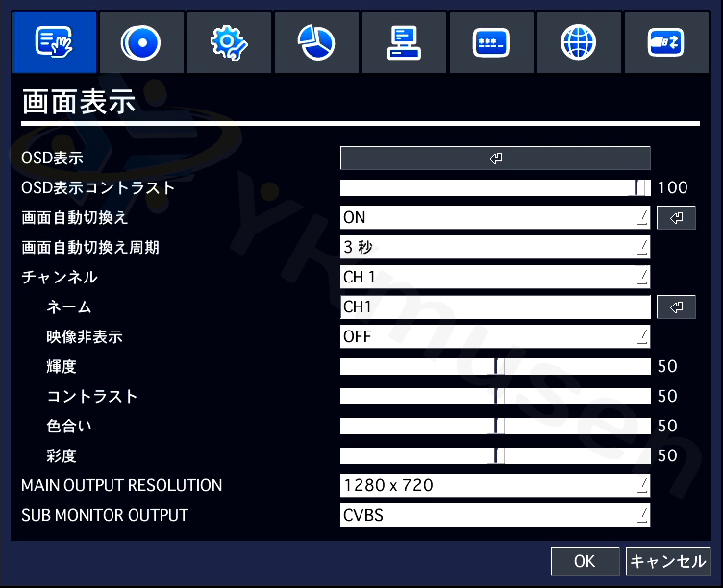This screenshot has width=723, height=588.
Task: Open the 画面自動切換え ON dropdown
Action: click(x=495, y=218)
